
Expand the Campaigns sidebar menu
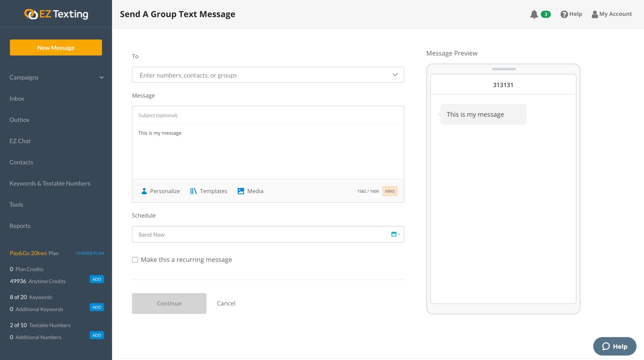(x=101, y=78)
